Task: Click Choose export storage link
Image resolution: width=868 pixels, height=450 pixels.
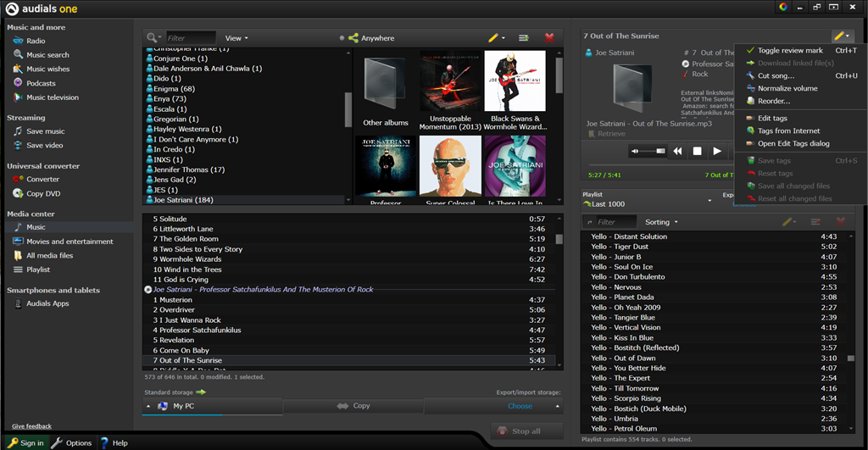Action: coord(520,406)
